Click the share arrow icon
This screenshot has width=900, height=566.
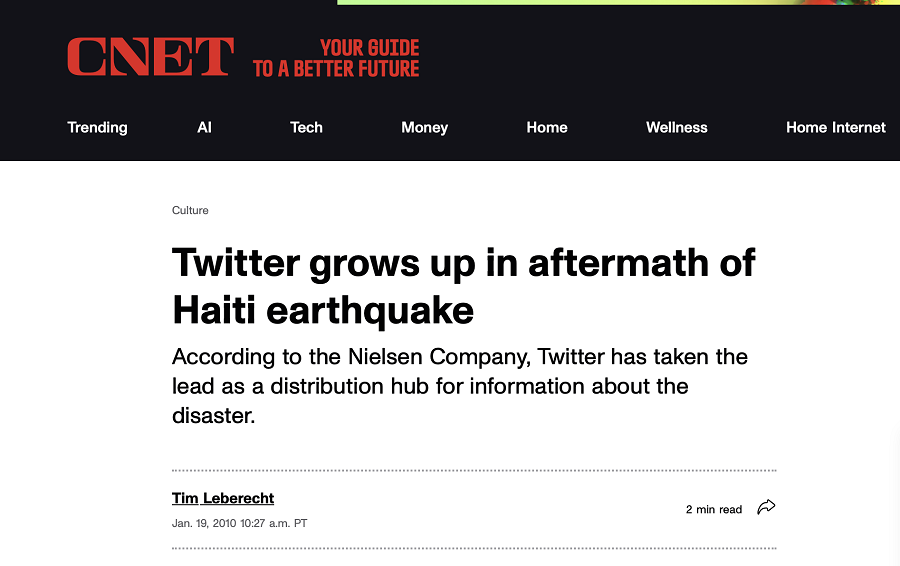click(x=766, y=508)
